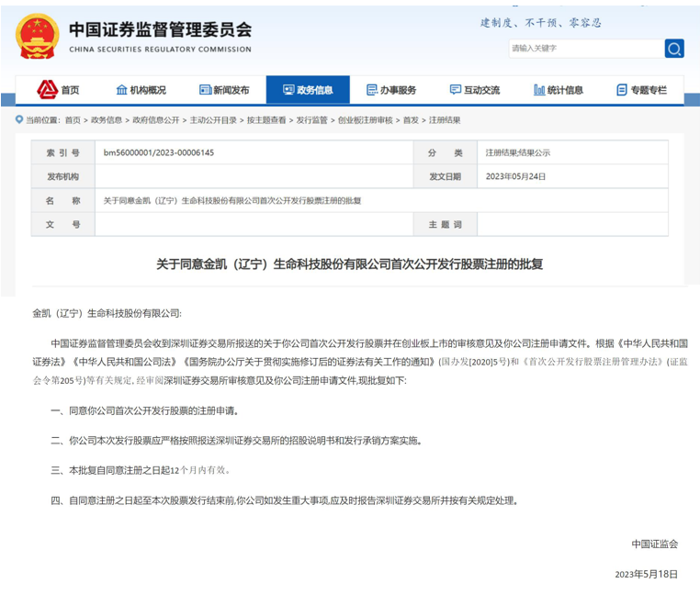Open the 首页 navigation tab
This screenshot has width=700, height=595.
(x=58, y=90)
